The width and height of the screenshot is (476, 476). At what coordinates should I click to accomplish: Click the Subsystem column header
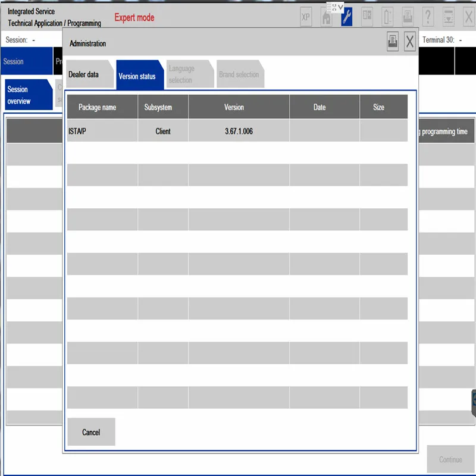[x=163, y=107]
